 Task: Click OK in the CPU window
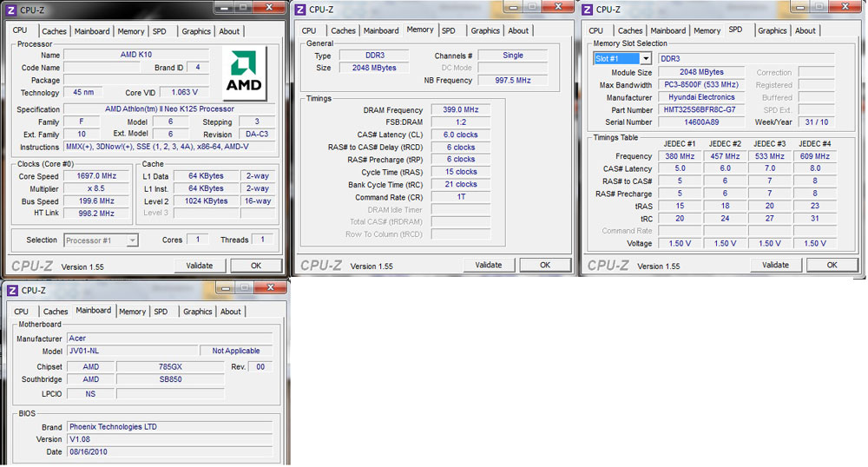coord(256,266)
